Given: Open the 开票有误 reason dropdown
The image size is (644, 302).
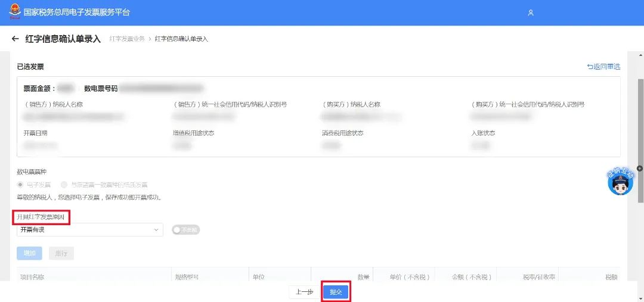Looking at the screenshot, I should click(89, 230).
